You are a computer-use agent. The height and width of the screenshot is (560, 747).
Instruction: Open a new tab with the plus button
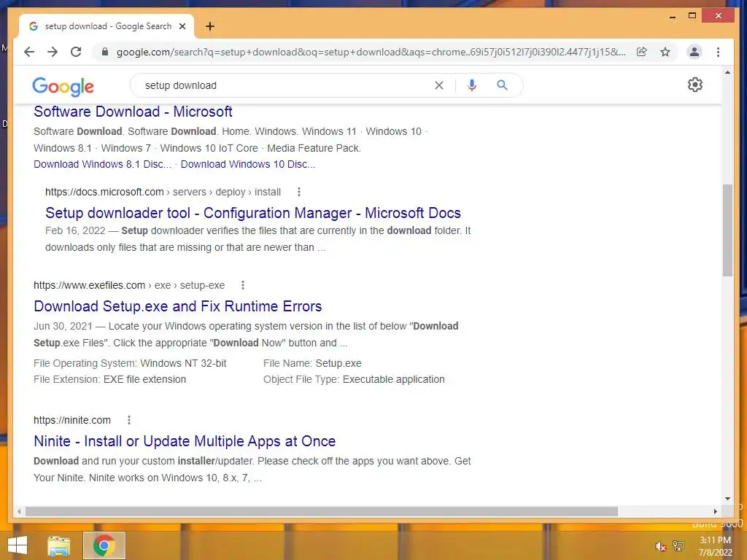209,26
